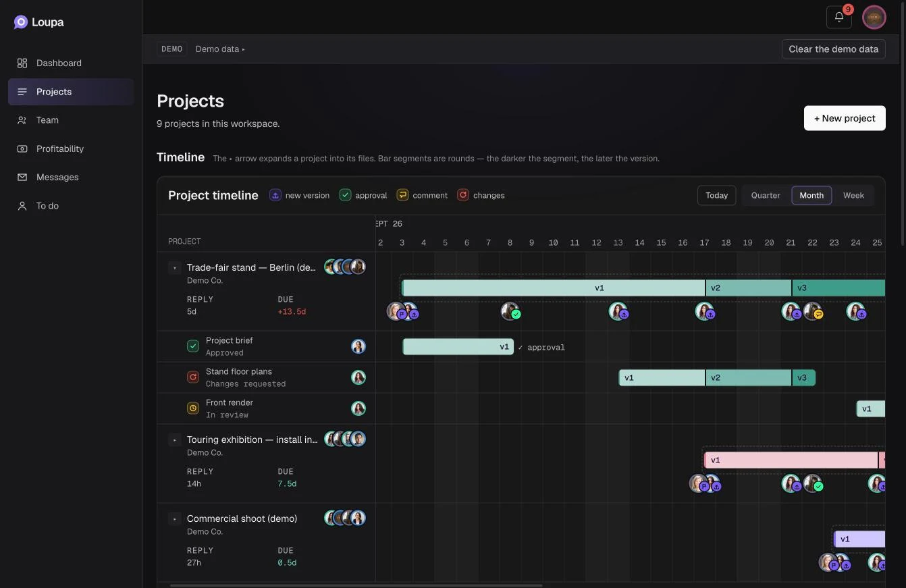The width and height of the screenshot is (906, 588).
Task: Open the Dashboard page from the sidebar
Action: 71,63
